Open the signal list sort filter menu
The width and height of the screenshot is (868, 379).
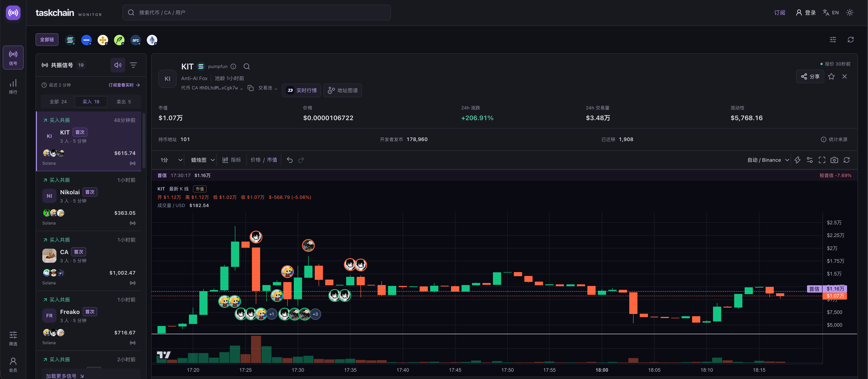pyautogui.click(x=133, y=65)
